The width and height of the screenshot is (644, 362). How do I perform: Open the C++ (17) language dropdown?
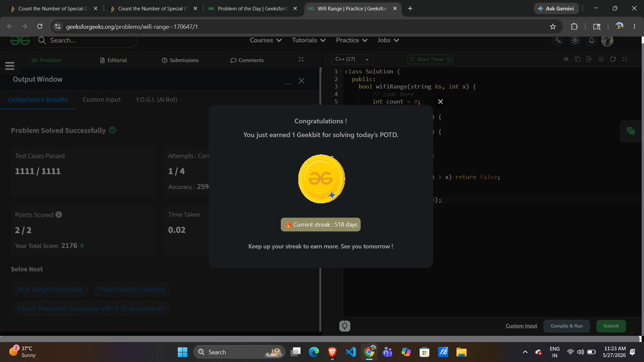[x=352, y=59]
